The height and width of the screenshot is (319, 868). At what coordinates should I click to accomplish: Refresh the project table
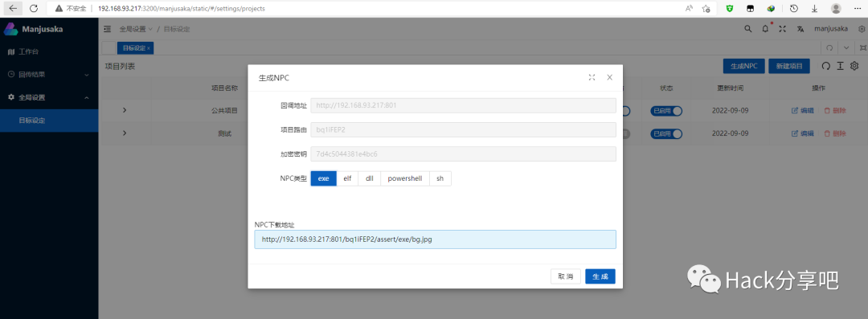[x=825, y=66]
